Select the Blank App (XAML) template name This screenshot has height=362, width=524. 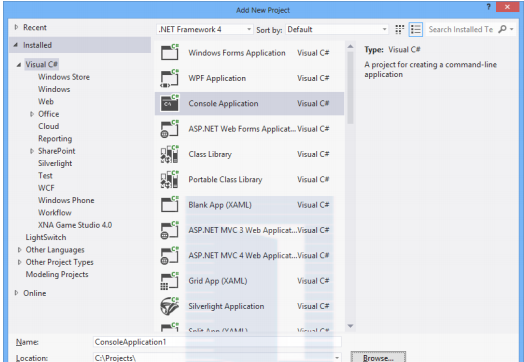coord(220,205)
